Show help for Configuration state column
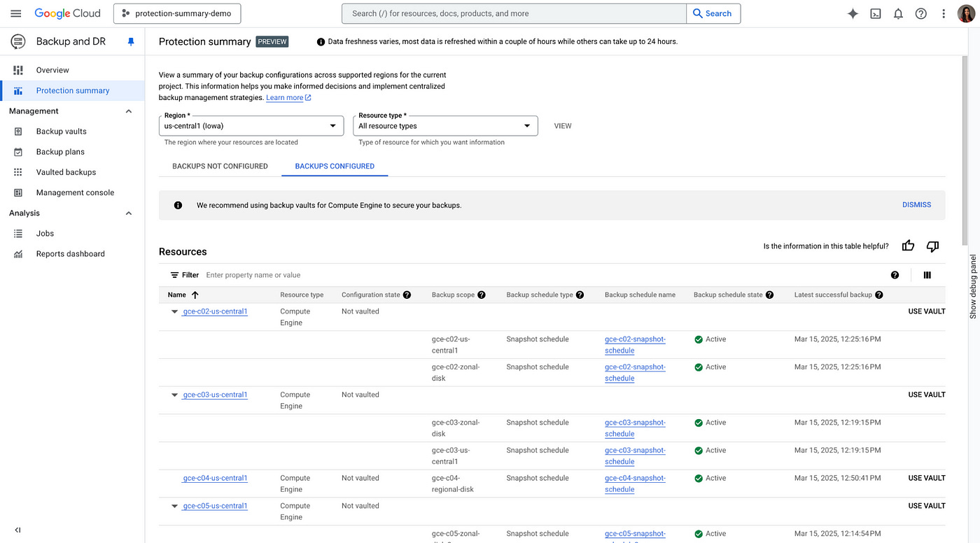 pyautogui.click(x=407, y=295)
